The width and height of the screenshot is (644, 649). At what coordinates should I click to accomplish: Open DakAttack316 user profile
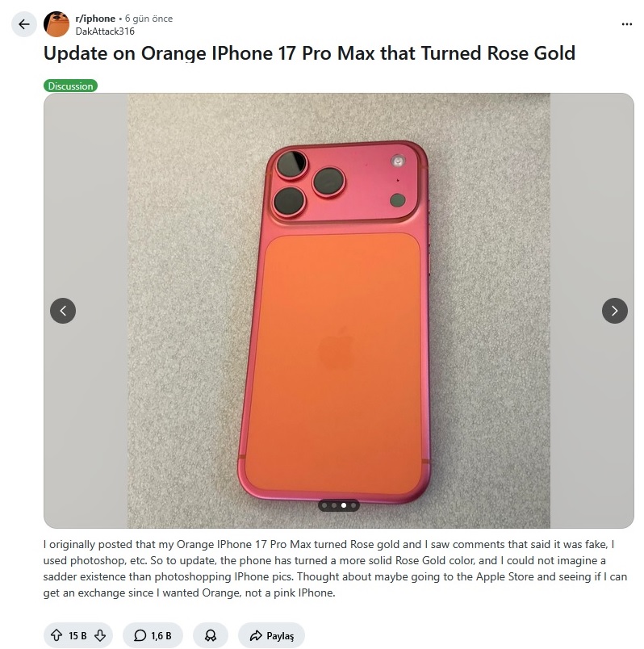click(x=105, y=31)
